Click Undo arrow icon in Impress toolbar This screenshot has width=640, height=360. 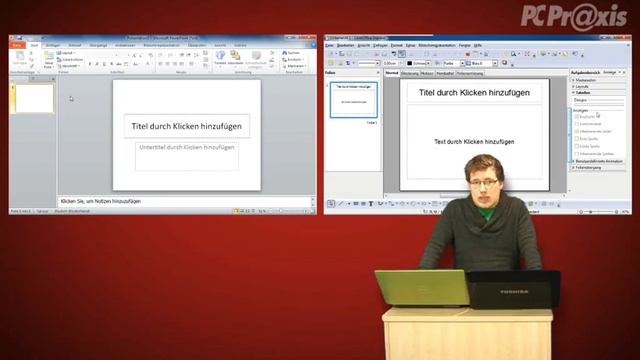click(x=394, y=54)
